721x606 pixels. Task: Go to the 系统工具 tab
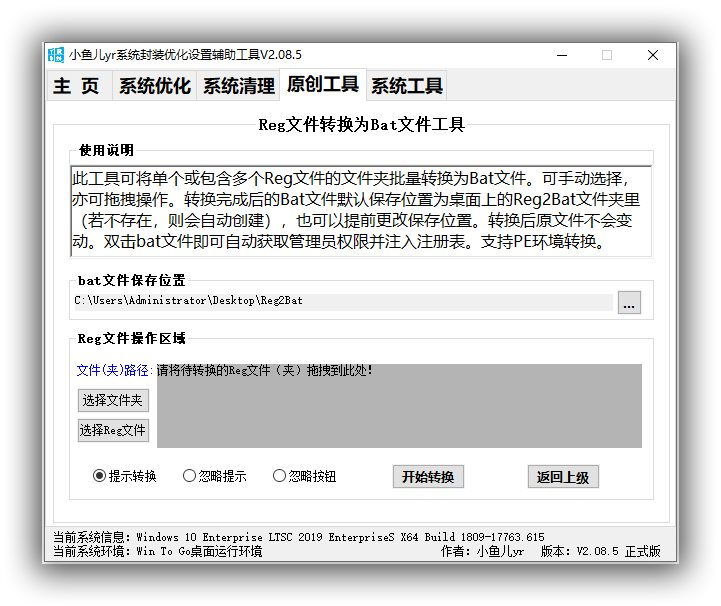pyautogui.click(x=406, y=86)
